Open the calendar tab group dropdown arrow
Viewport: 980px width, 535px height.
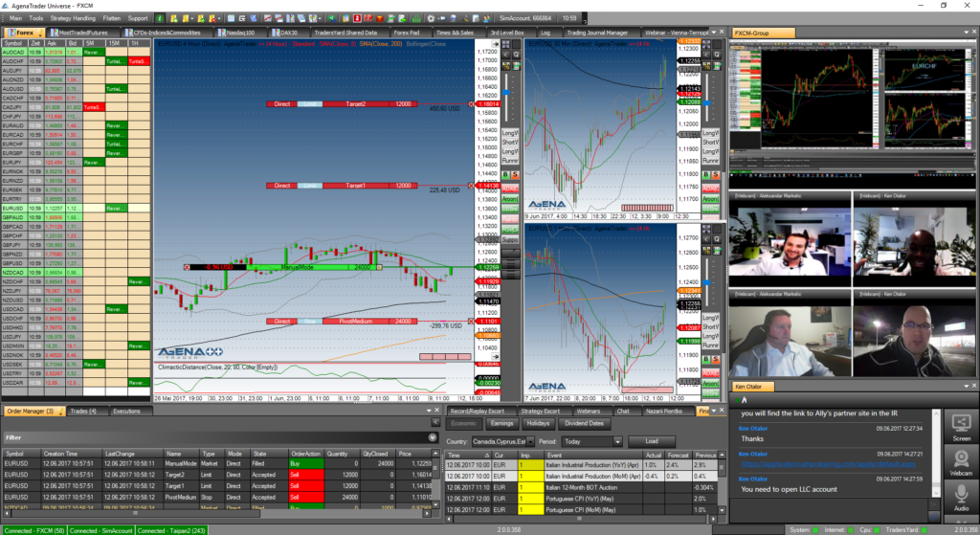point(714,411)
